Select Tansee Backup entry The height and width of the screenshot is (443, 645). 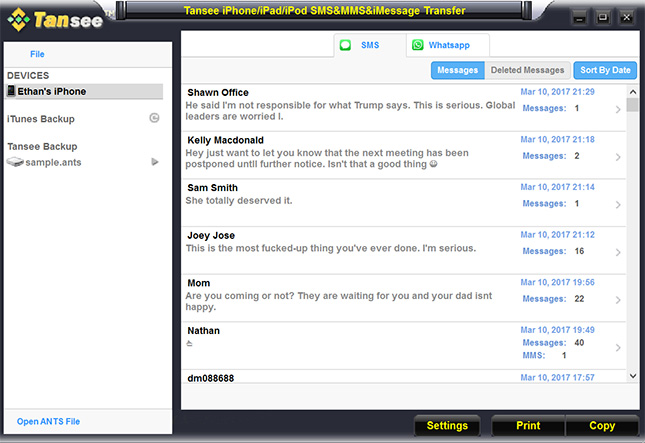point(42,146)
